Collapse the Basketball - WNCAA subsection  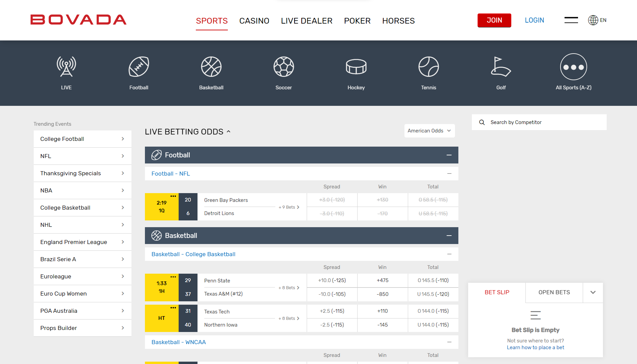(x=449, y=342)
